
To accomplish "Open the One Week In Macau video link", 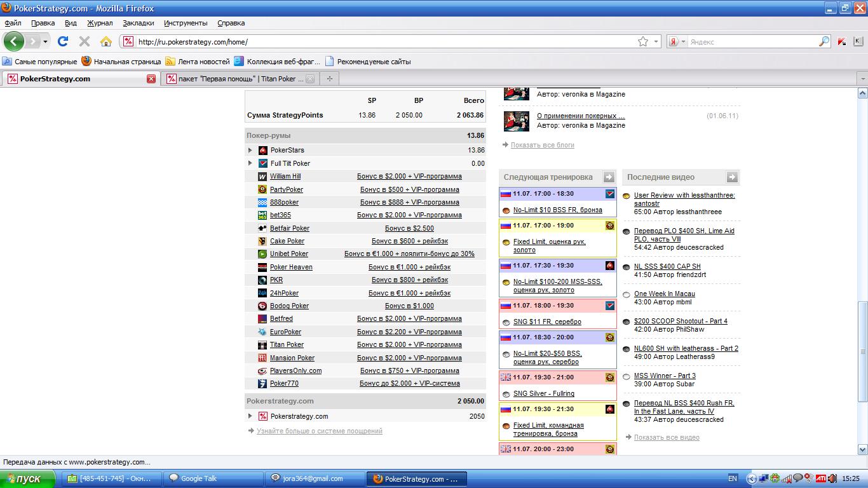I will point(665,294).
